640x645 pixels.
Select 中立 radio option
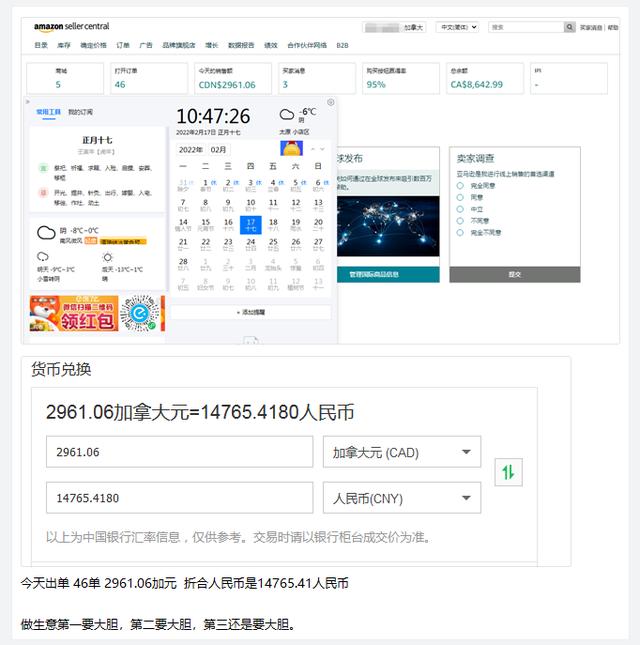pos(460,209)
